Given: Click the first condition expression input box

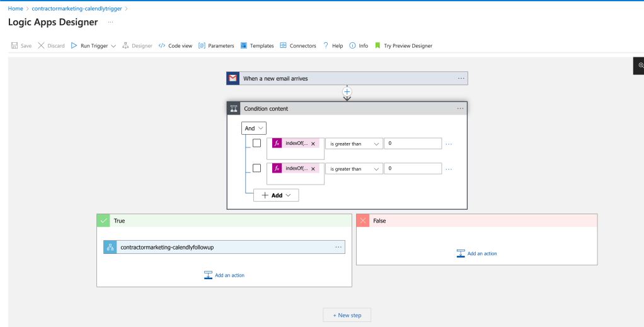Looking at the screenshot, I should (296, 149).
